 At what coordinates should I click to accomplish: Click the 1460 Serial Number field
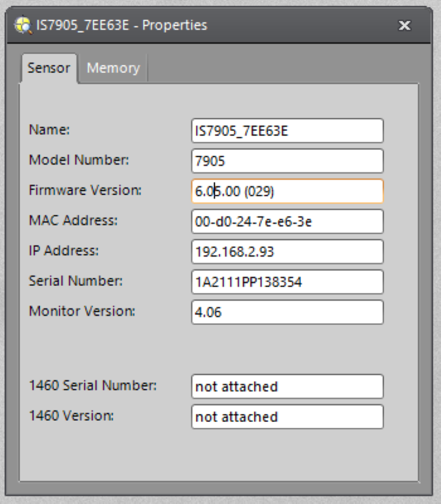tap(287, 387)
